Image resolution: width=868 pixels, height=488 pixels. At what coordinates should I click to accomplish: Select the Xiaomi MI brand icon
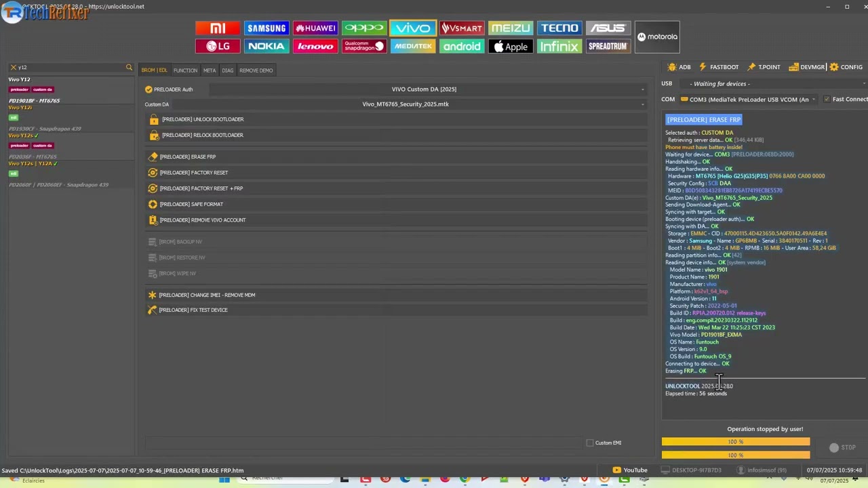(218, 28)
